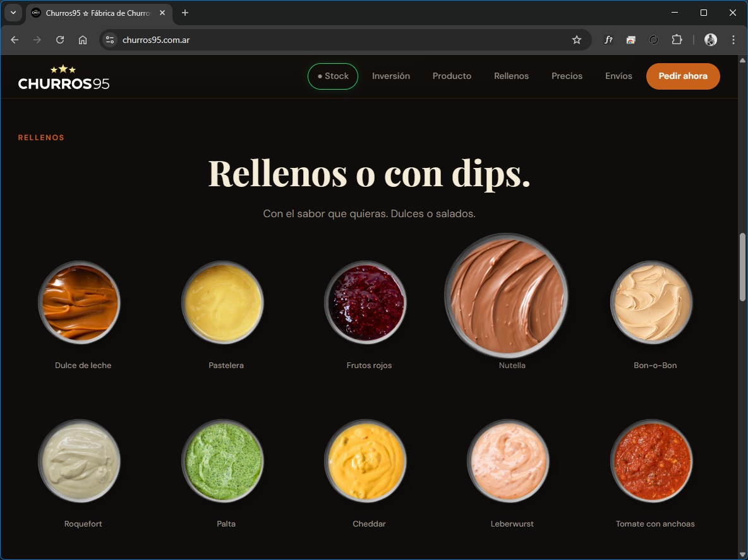Close the Churros95 tab

pyautogui.click(x=162, y=13)
